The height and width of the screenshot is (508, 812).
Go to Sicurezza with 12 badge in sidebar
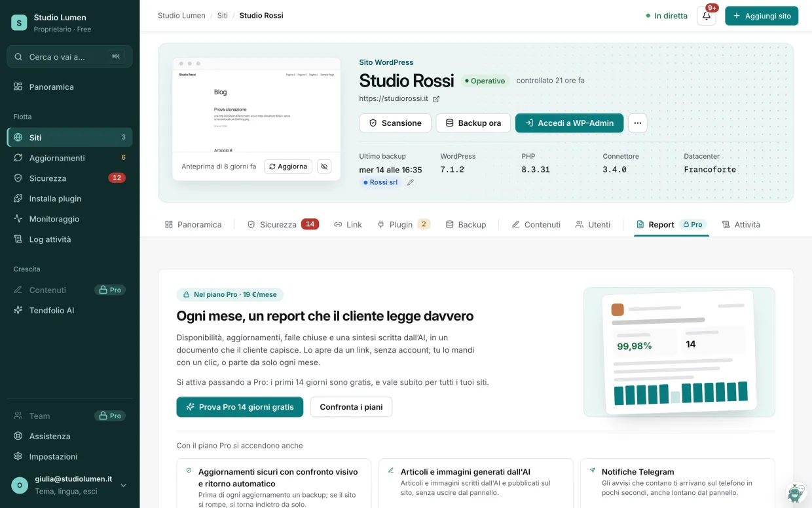(x=69, y=178)
